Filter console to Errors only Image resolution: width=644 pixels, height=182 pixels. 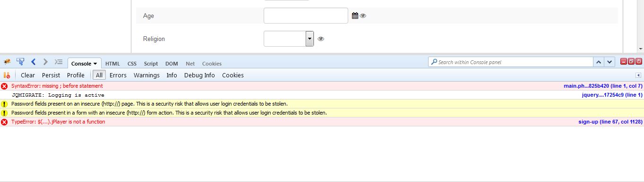pyautogui.click(x=118, y=75)
